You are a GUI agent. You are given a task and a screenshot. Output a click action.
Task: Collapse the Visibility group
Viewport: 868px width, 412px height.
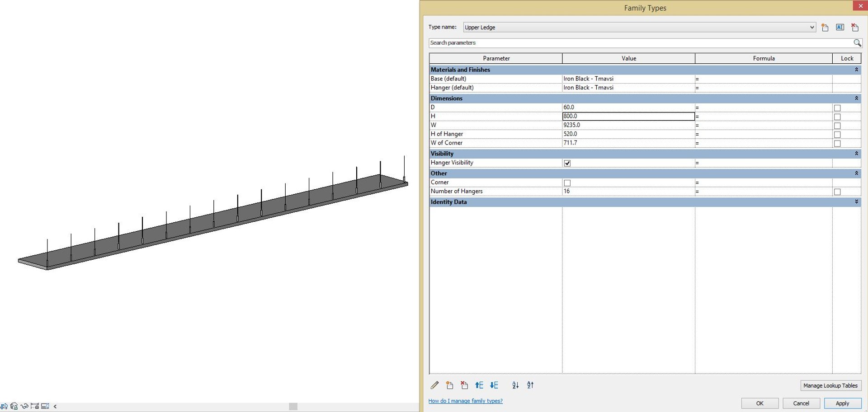click(856, 154)
